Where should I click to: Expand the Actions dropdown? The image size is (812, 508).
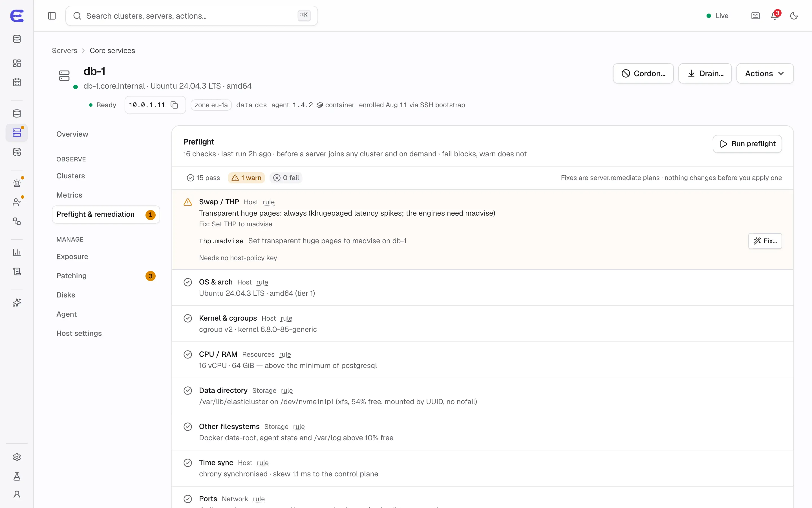coord(765,74)
